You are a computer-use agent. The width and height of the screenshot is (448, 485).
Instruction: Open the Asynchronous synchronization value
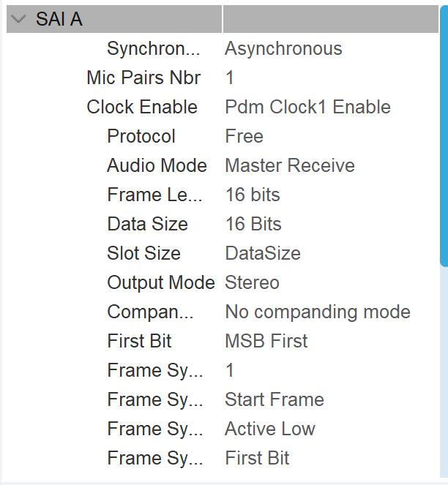[x=283, y=49]
